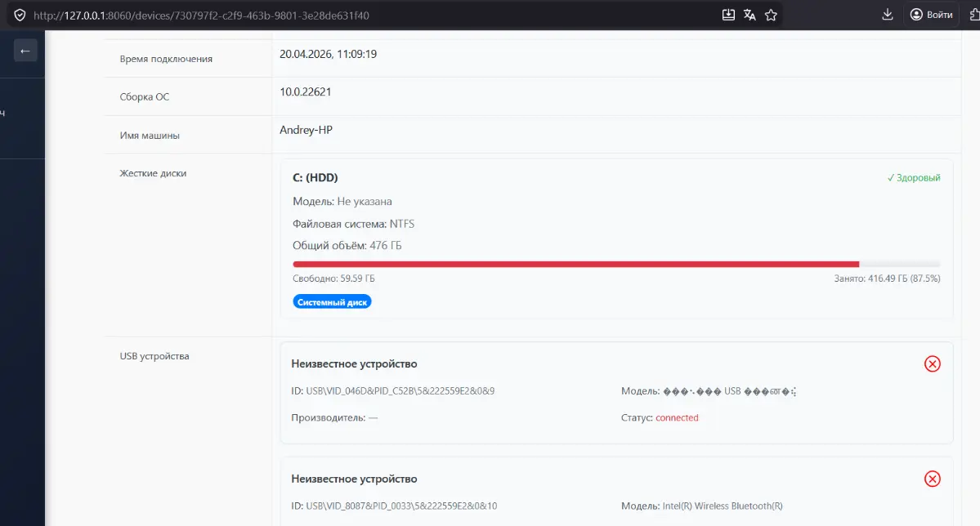Image resolution: width=980 pixels, height=526 pixels.
Task: Click the disk C usage progress bar
Action: point(616,265)
